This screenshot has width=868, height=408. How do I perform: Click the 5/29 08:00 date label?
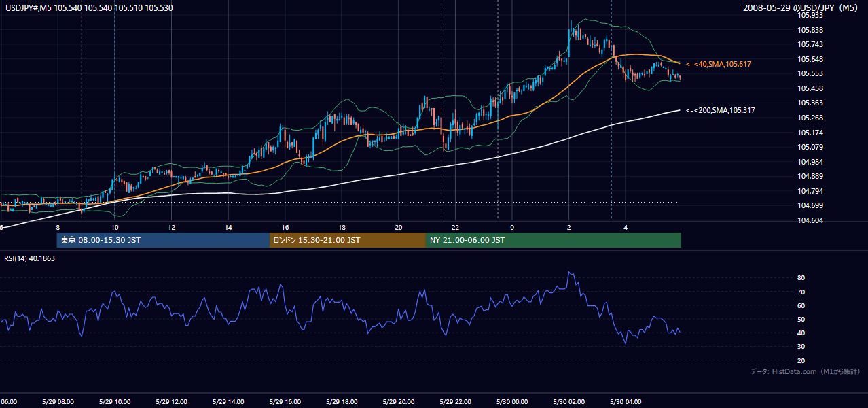pyautogui.click(x=58, y=402)
